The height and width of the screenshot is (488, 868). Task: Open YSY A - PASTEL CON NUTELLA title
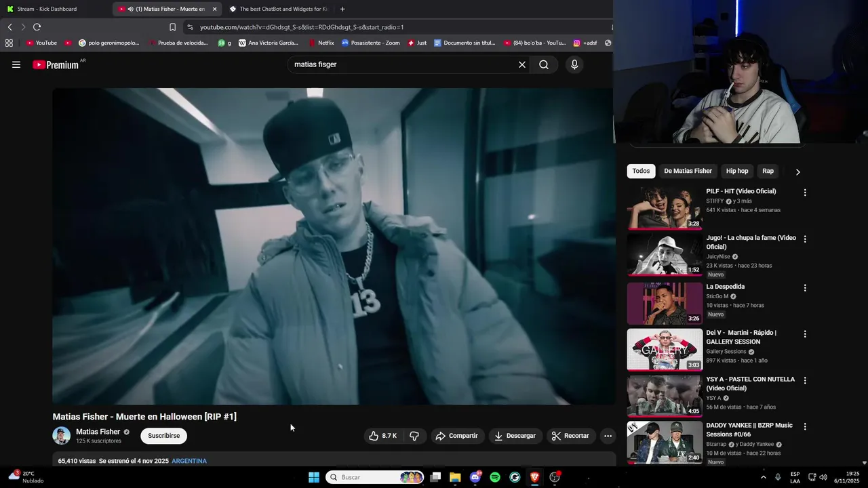click(750, 384)
